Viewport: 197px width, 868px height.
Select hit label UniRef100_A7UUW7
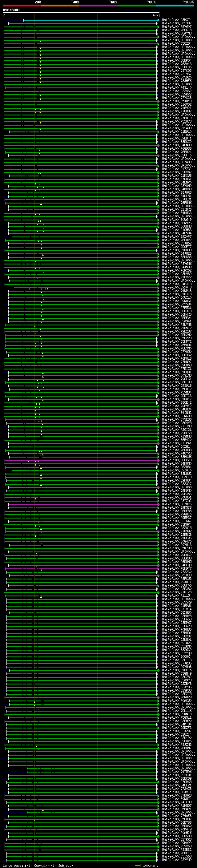click(x=177, y=111)
